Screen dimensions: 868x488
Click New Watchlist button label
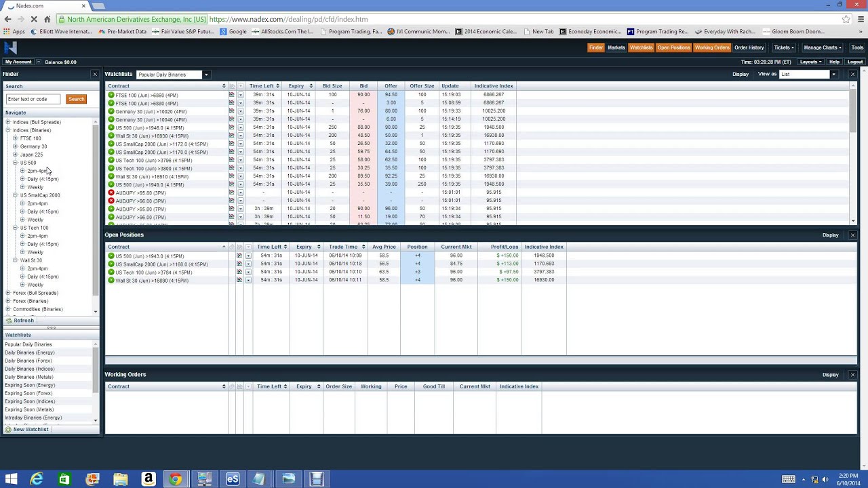tap(31, 430)
